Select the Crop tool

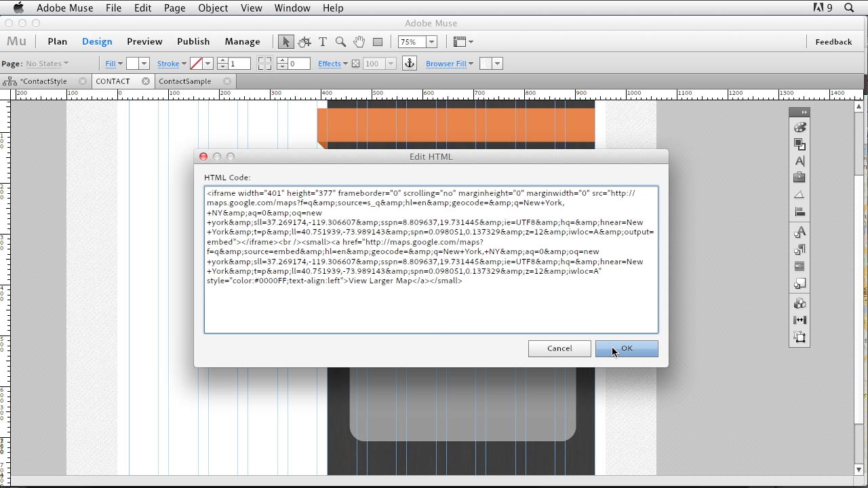[x=304, y=42]
